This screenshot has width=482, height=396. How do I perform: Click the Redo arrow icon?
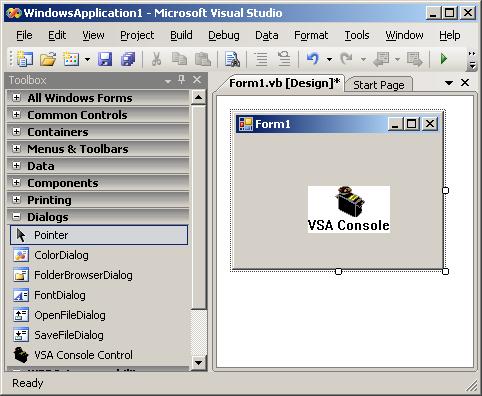347,59
